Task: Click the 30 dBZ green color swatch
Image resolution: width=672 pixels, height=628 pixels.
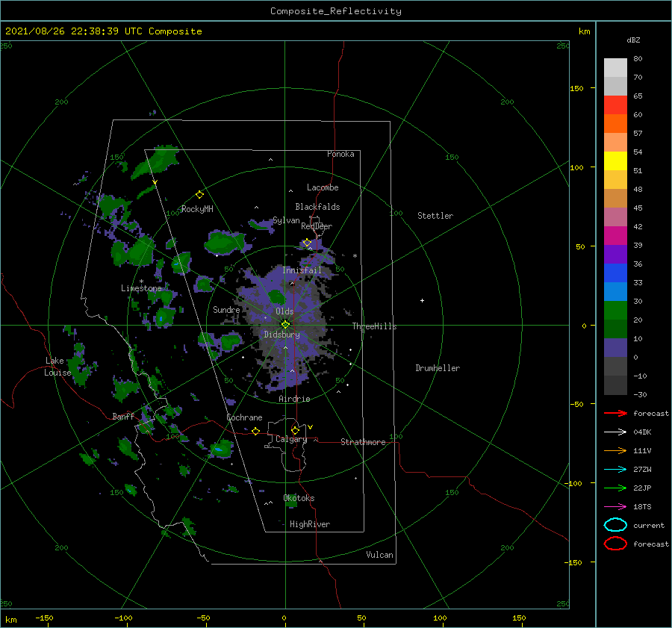Action: [615, 311]
